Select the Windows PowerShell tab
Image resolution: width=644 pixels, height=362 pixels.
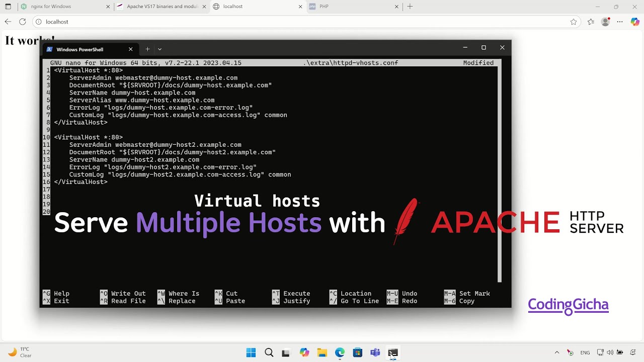[90, 49]
